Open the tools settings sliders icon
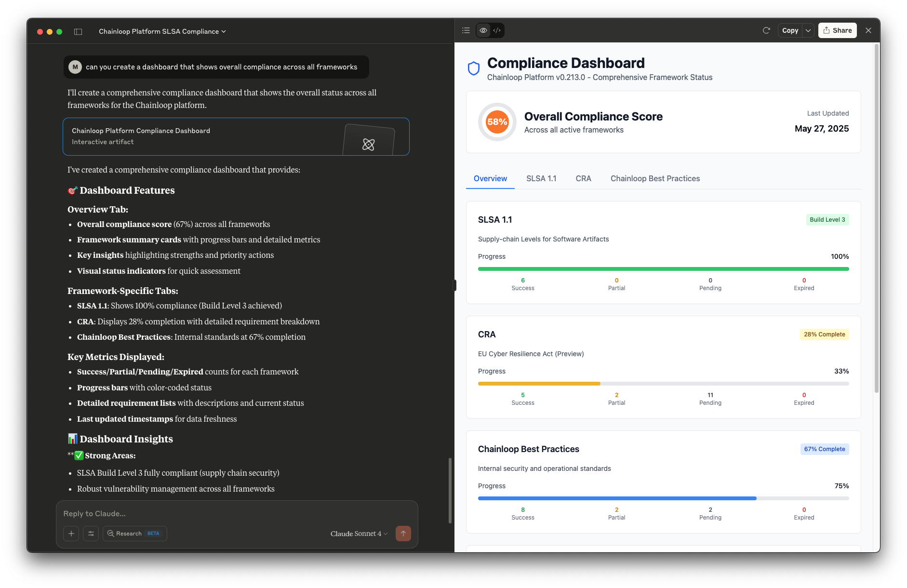The height and width of the screenshot is (588, 907). click(x=91, y=534)
